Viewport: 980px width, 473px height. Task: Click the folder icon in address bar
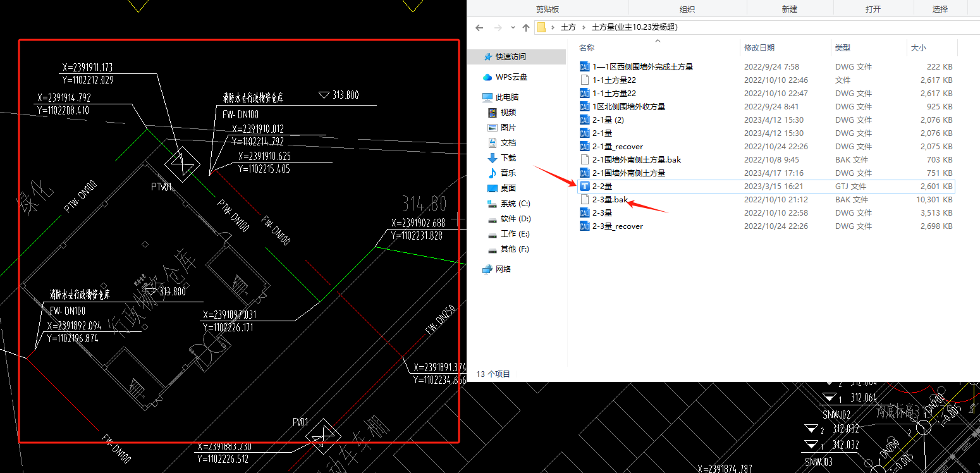point(541,27)
